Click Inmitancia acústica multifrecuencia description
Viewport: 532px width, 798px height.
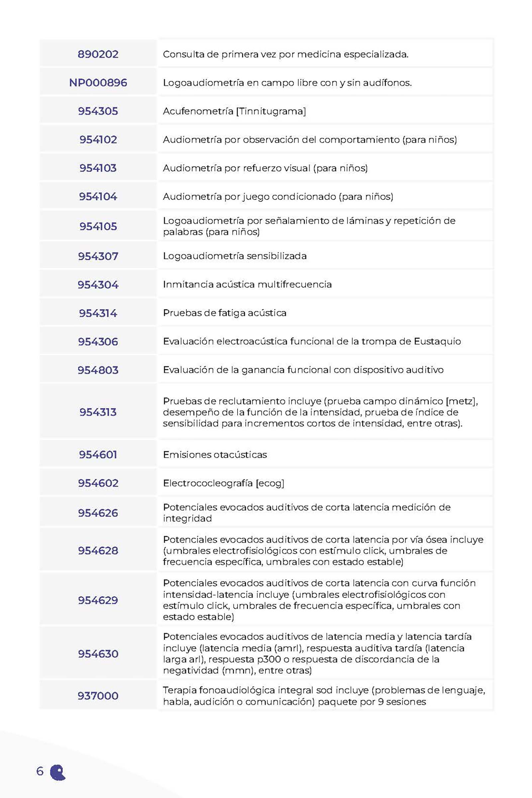(247, 284)
